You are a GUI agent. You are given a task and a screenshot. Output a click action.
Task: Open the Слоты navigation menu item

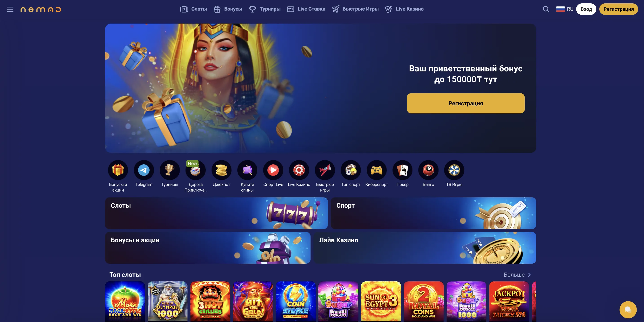click(x=194, y=9)
